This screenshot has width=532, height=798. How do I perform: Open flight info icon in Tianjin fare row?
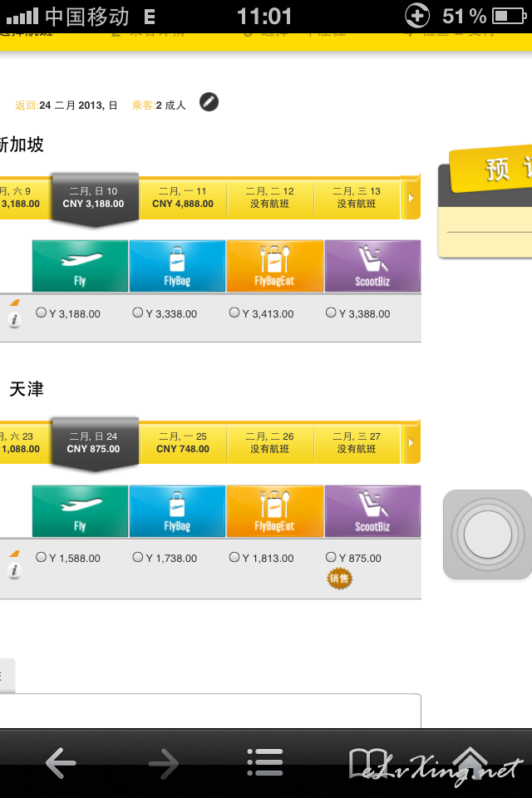click(x=14, y=571)
